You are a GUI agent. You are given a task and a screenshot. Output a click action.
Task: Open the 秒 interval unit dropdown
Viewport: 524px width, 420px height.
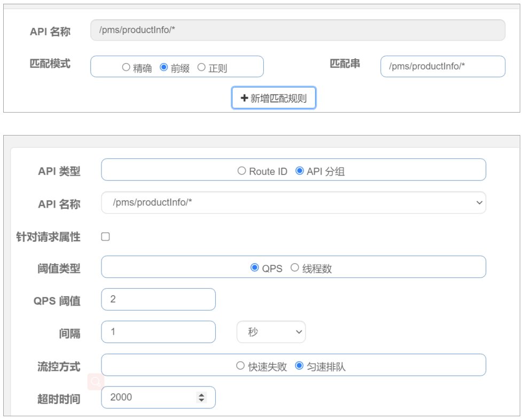[x=271, y=332]
